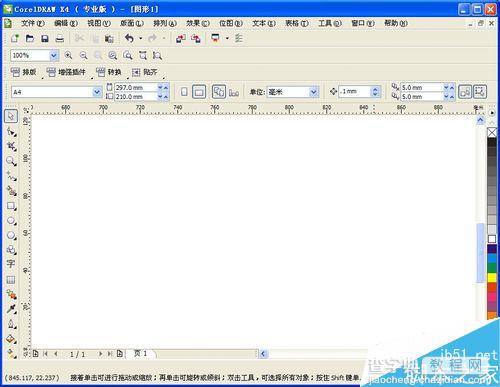Open a file with folder icon
Image resolution: width=500 pixels, height=387 pixels.
click(30, 38)
